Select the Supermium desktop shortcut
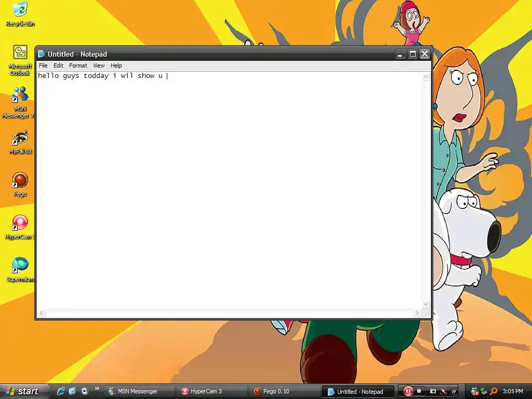The image size is (532, 399). [x=20, y=270]
